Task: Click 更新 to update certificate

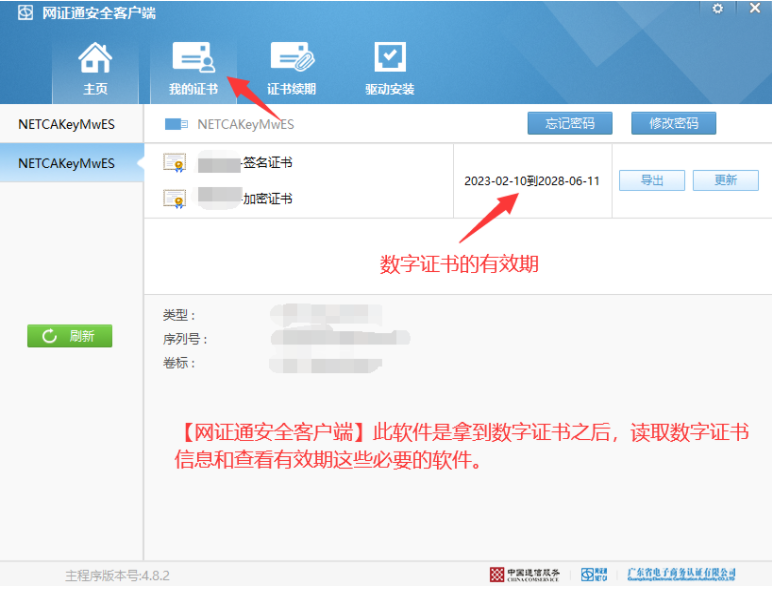Action: 725,180
